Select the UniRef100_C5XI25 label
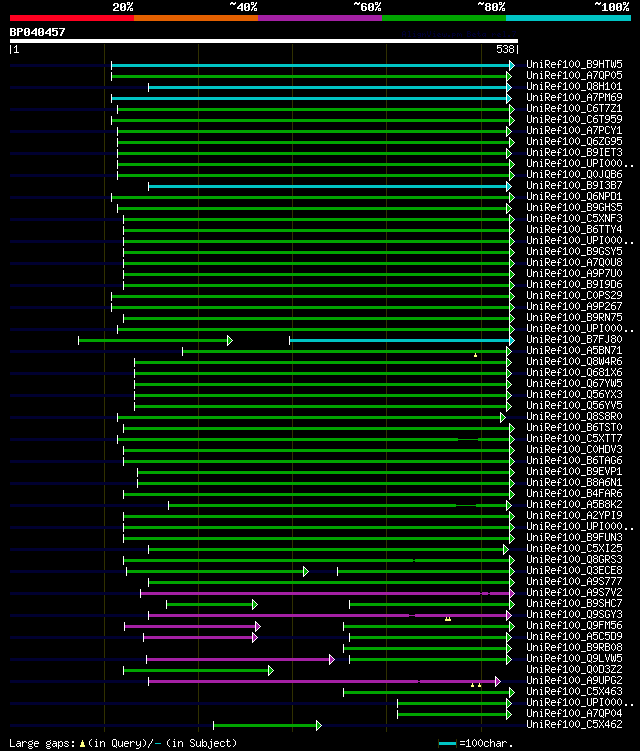This screenshot has width=640, height=751. [x=574, y=549]
